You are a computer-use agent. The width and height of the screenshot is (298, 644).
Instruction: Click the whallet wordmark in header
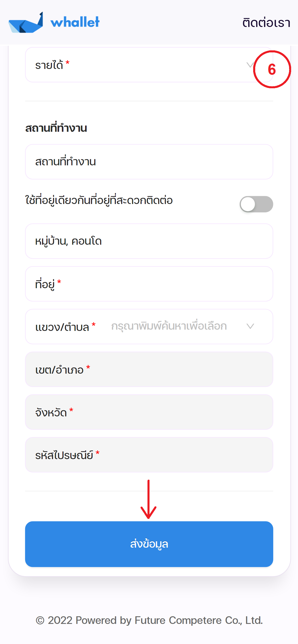[75, 22]
